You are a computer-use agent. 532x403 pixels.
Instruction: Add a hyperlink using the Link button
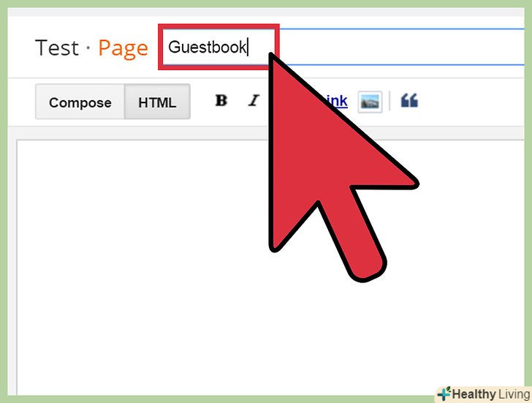[x=337, y=101]
